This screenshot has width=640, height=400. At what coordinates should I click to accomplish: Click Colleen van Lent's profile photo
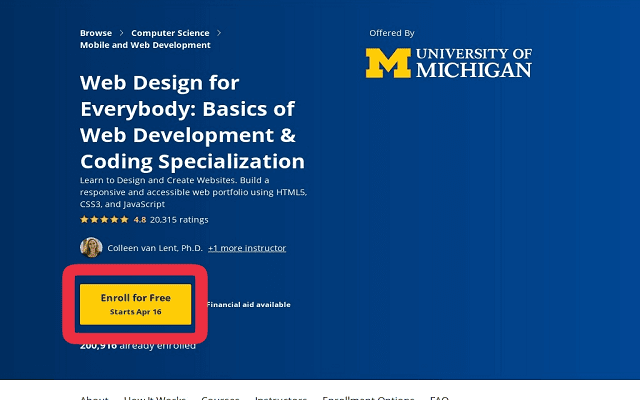[x=91, y=247]
